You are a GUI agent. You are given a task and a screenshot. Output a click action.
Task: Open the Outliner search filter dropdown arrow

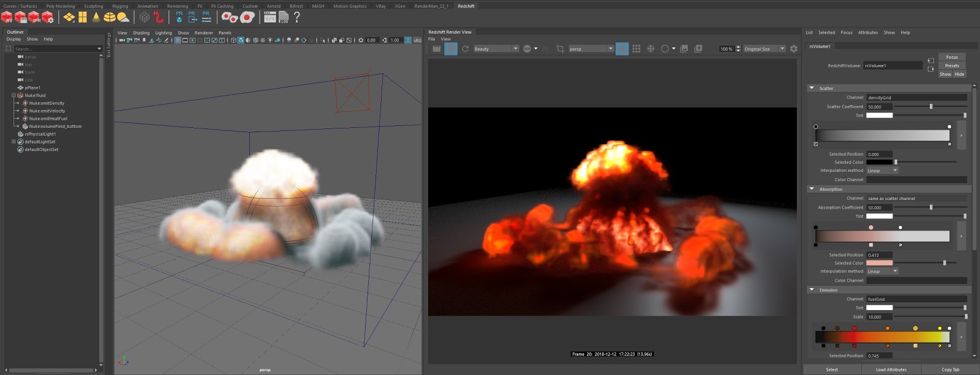[x=99, y=48]
